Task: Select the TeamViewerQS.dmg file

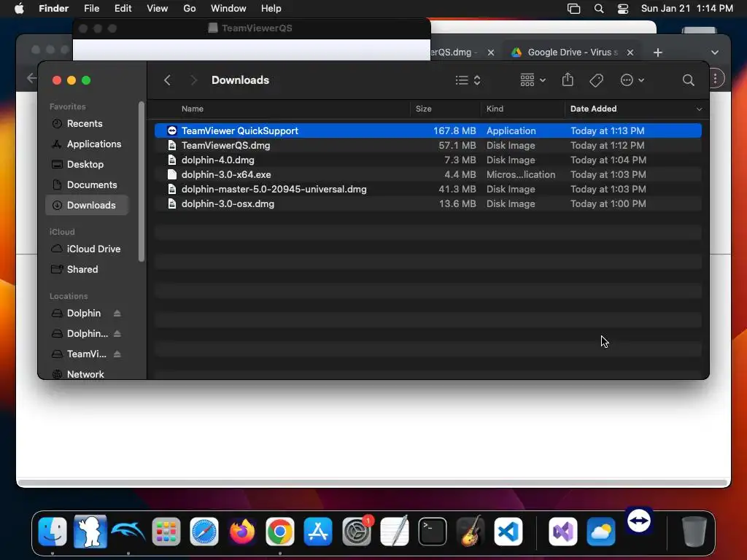Action: (x=427, y=145)
